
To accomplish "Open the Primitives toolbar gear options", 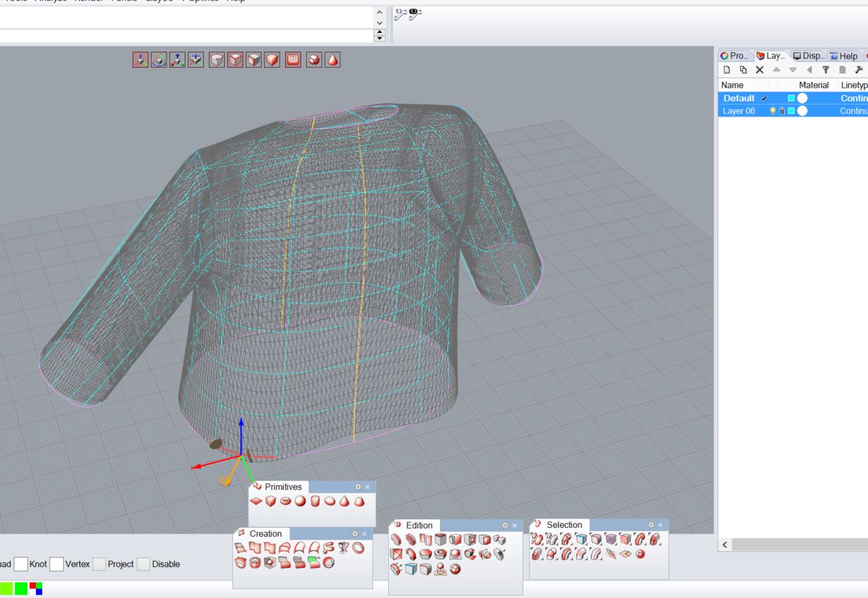I will point(358,487).
